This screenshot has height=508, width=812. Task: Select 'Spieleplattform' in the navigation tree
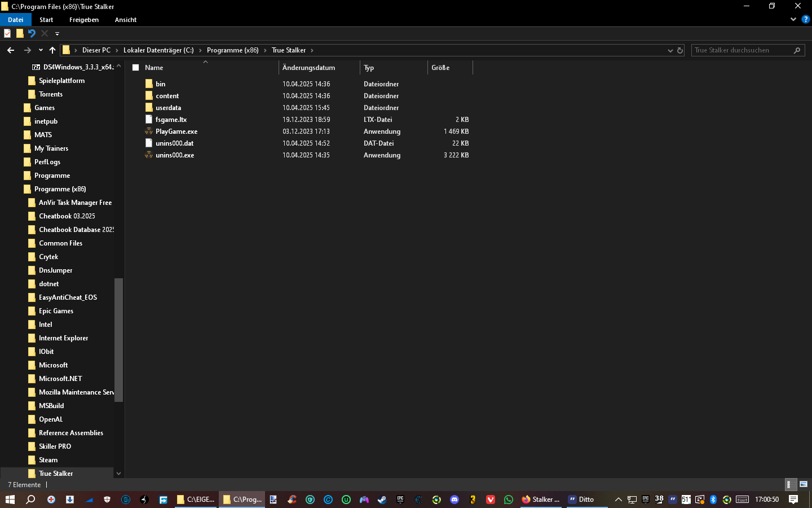tap(62, 81)
